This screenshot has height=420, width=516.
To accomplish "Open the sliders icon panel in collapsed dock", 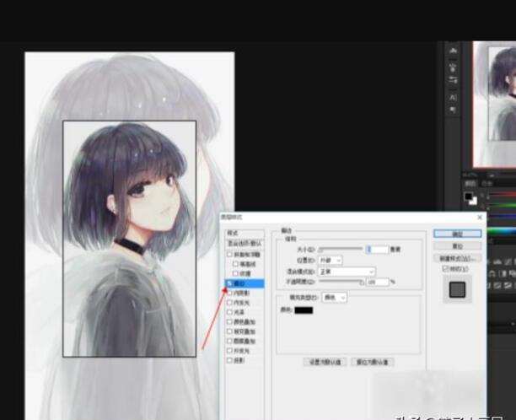I will (453, 80).
